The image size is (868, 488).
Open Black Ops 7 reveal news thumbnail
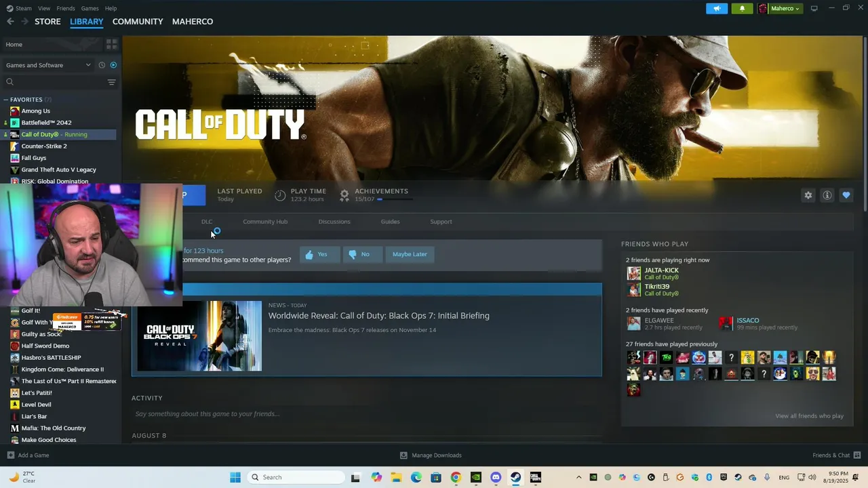tap(199, 336)
